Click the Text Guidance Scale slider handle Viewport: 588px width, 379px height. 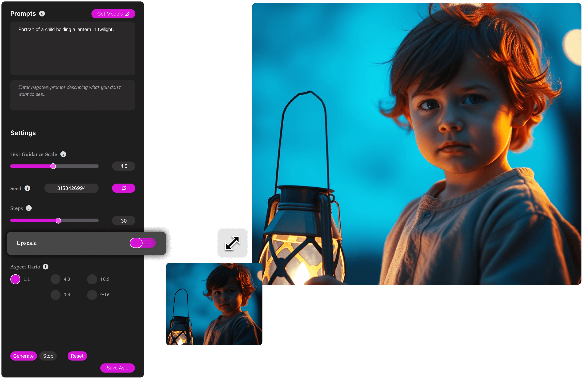(53, 166)
